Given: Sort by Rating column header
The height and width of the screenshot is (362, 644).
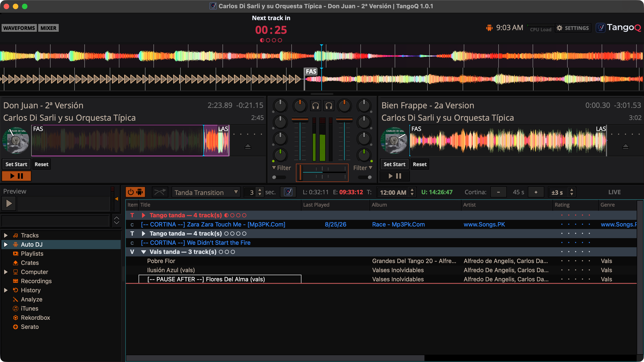Looking at the screenshot, I should tap(575, 205).
